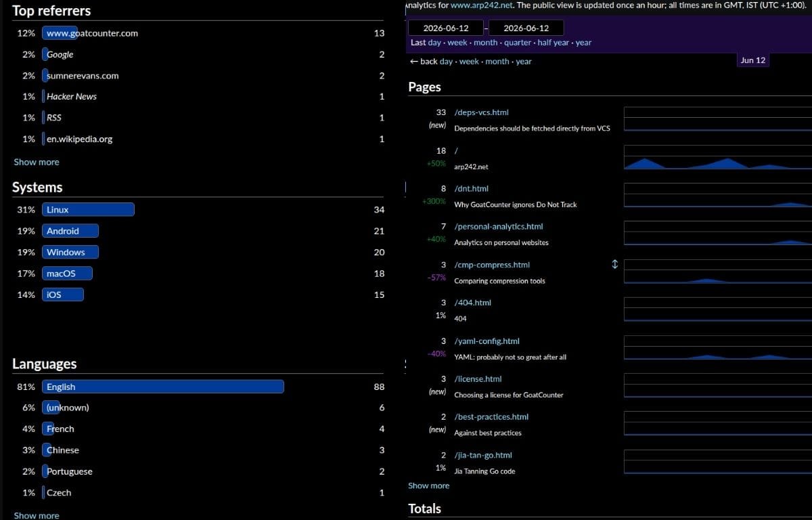
Task: Go back one month
Action: pos(497,61)
